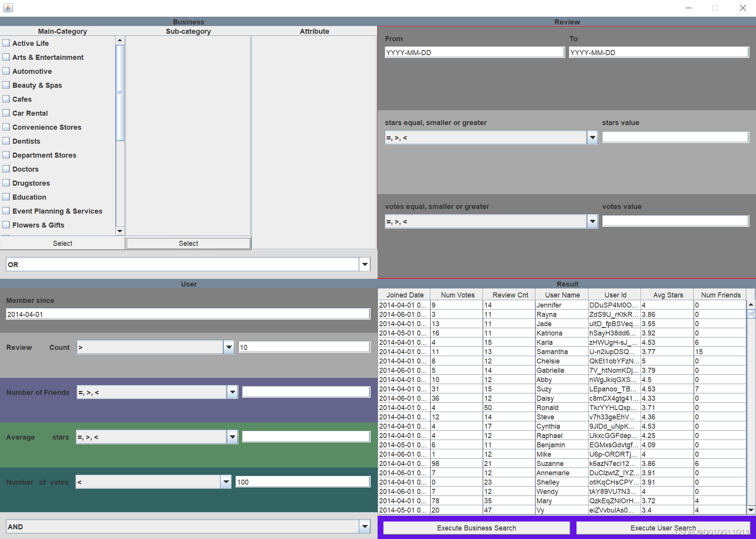Click the Num Friends column header
The width and height of the screenshot is (756, 539).
pos(720,295)
